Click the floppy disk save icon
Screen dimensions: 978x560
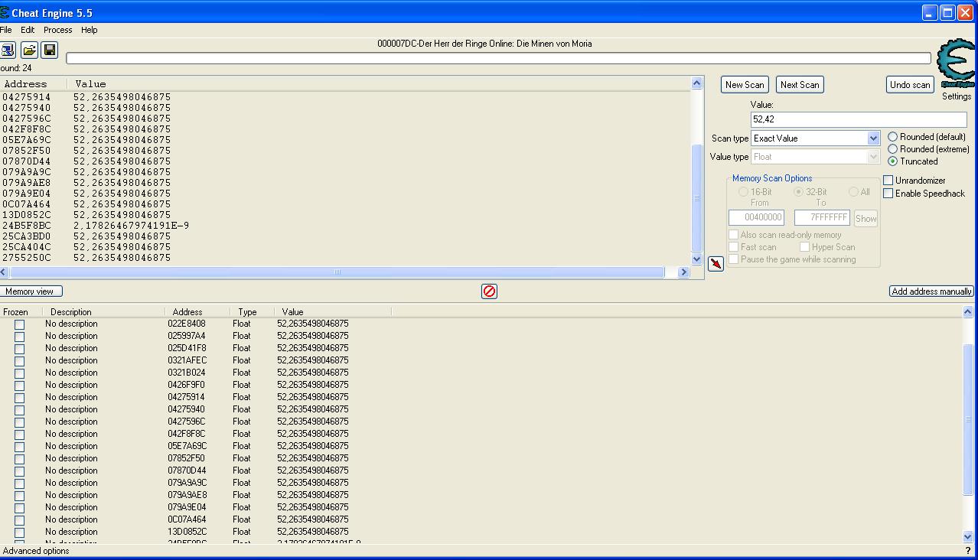pos(50,50)
